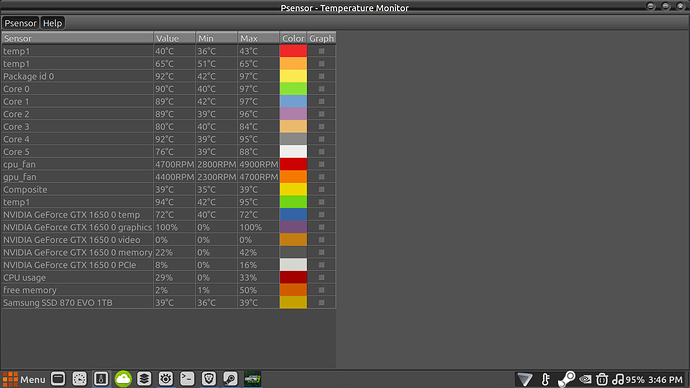690x388 pixels.
Task: Toggle graph checkbox for gpu_fan
Action: point(322,177)
